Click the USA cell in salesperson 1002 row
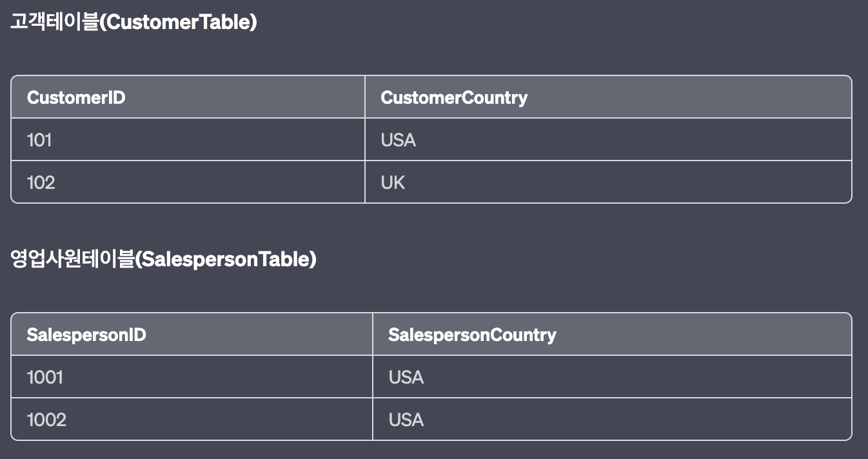The image size is (868, 459). (x=406, y=420)
